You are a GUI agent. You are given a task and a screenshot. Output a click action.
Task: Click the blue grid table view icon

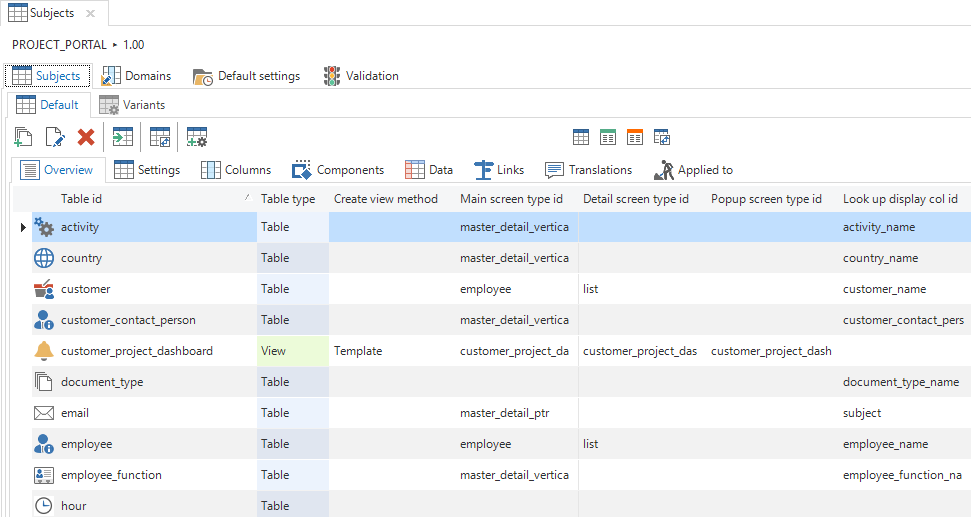click(x=581, y=137)
